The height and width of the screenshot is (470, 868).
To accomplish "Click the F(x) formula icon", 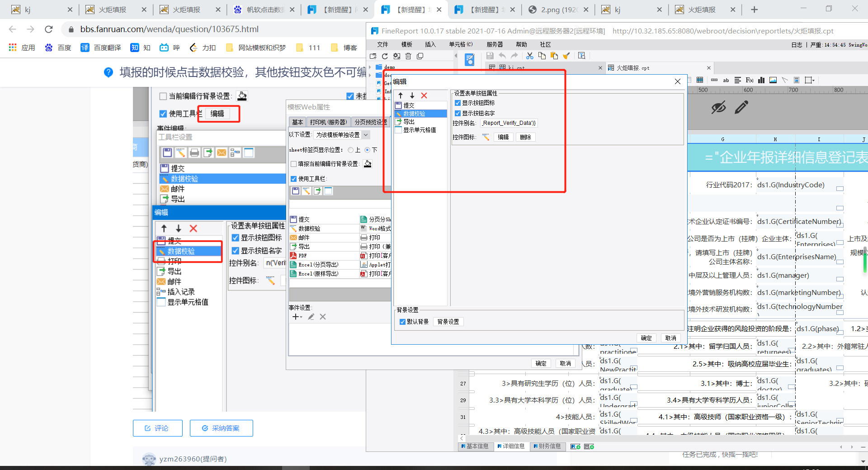I will click(x=750, y=80).
